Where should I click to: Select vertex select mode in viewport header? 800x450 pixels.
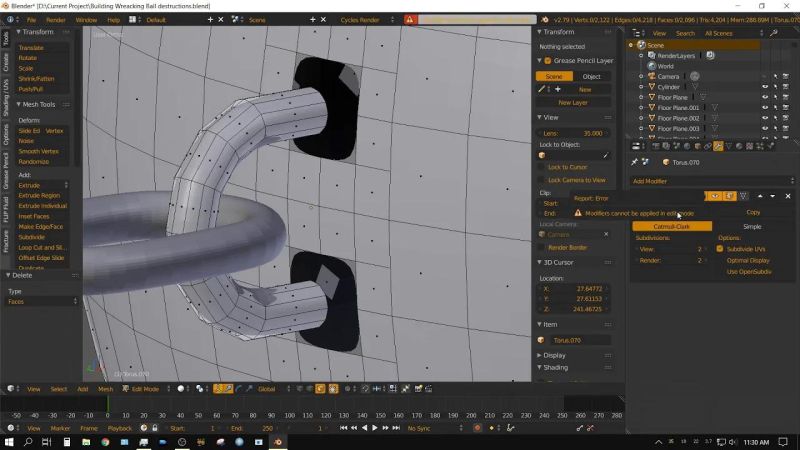(300, 389)
